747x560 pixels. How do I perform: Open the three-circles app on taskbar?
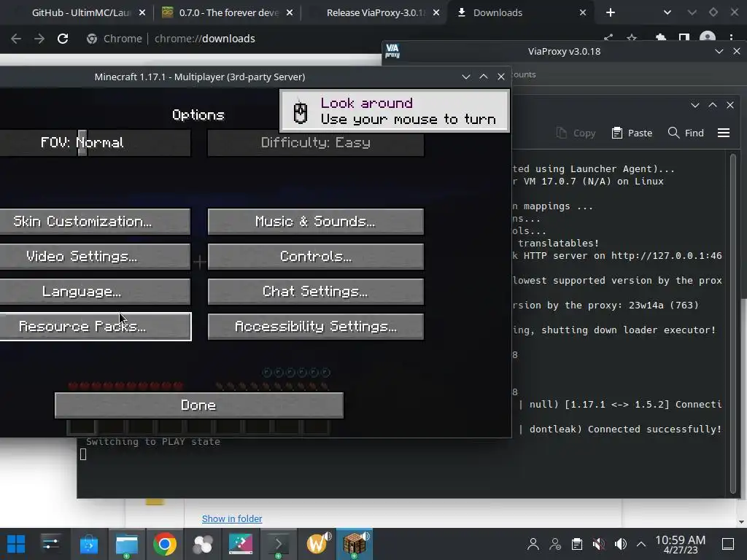tap(203, 544)
